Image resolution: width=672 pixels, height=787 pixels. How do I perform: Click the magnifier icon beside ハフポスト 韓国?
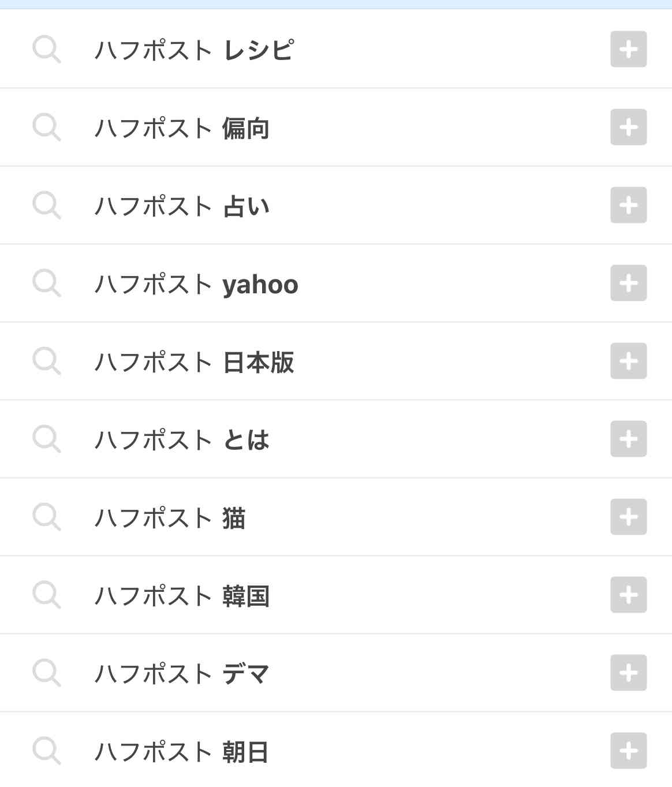46,595
